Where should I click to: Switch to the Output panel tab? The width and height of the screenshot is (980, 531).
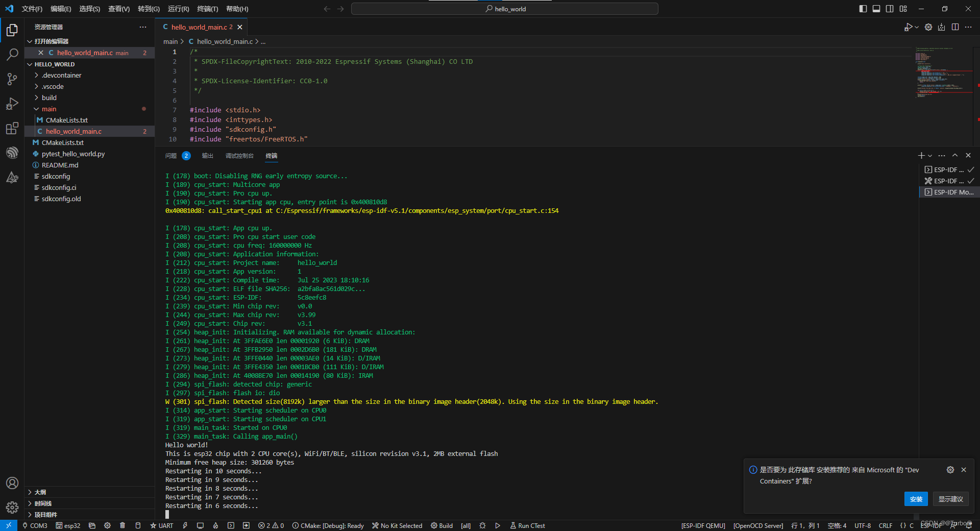click(207, 156)
